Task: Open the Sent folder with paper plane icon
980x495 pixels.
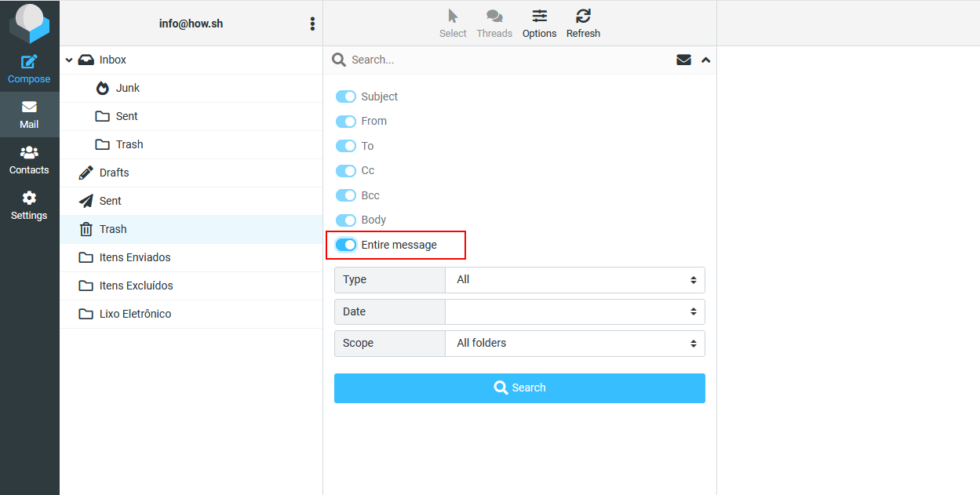Action: 191,201
